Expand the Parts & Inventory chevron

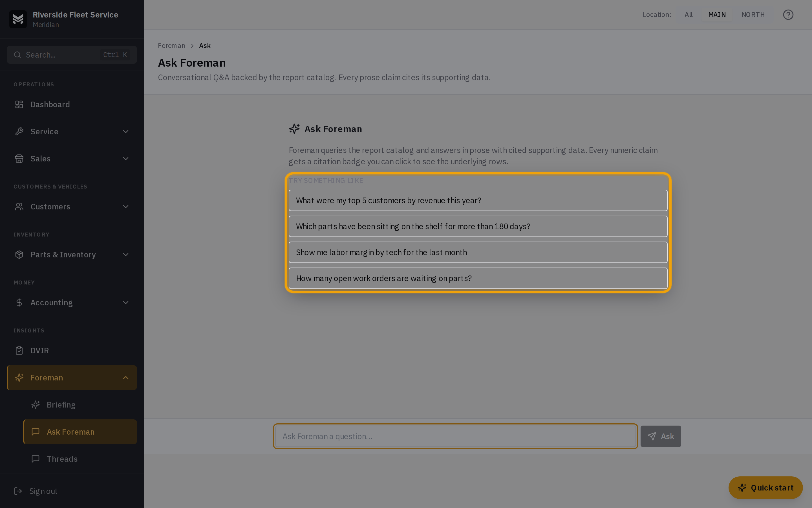[x=126, y=255]
